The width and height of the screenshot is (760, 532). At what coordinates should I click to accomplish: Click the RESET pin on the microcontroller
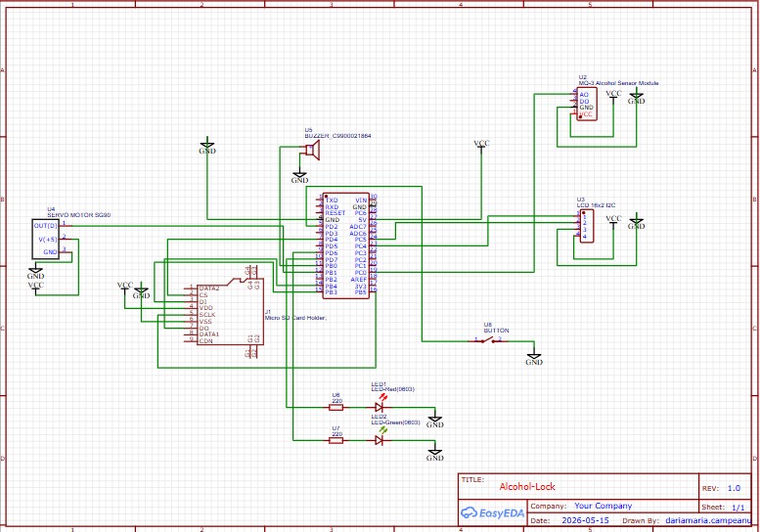coord(335,213)
